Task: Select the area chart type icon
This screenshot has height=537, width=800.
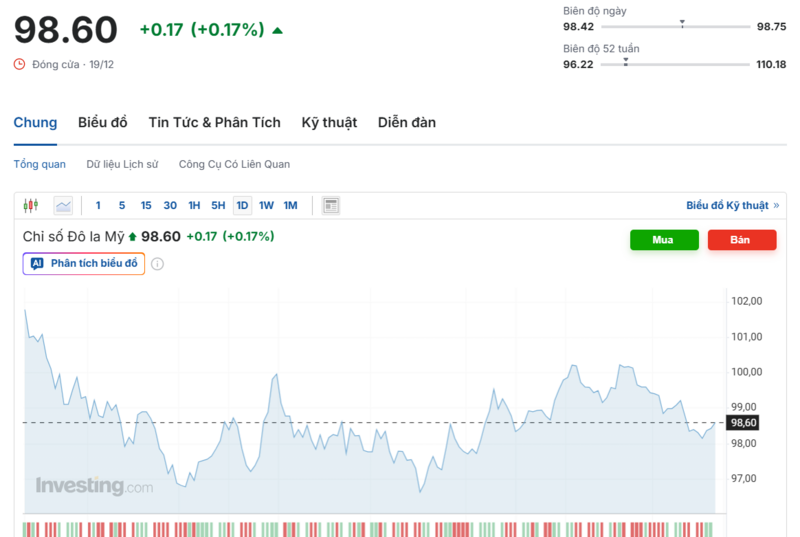Action: (x=63, y=205)
